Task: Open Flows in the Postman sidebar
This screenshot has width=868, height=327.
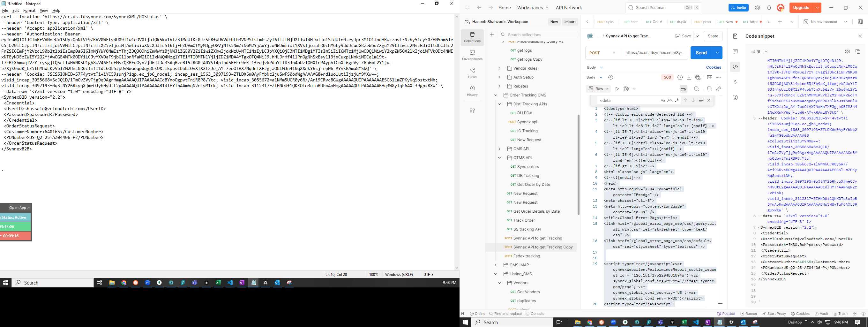Action: (472, 73)
